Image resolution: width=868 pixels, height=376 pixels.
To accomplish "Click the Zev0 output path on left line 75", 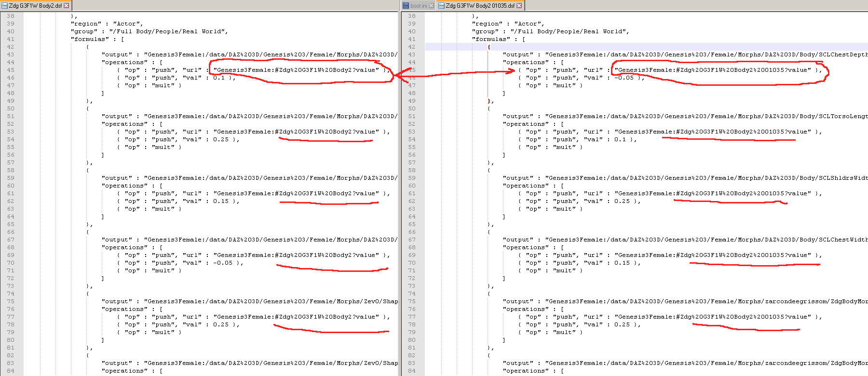I will [271, 301].
